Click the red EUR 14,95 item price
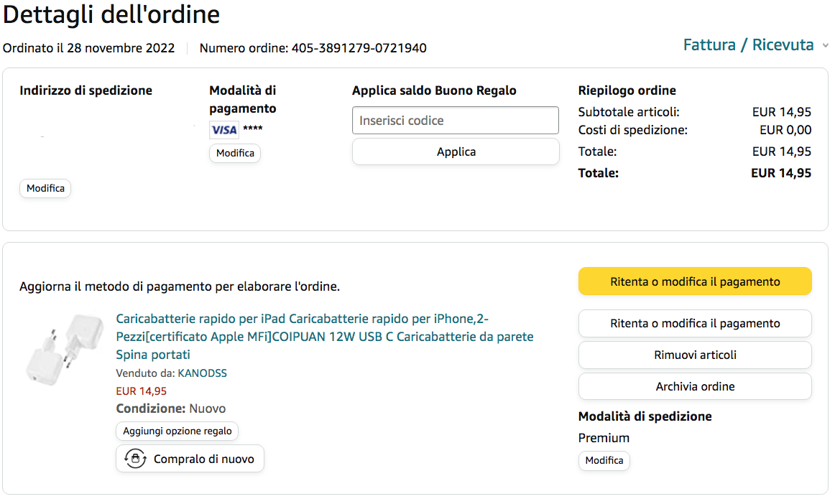 coord(141,391)
